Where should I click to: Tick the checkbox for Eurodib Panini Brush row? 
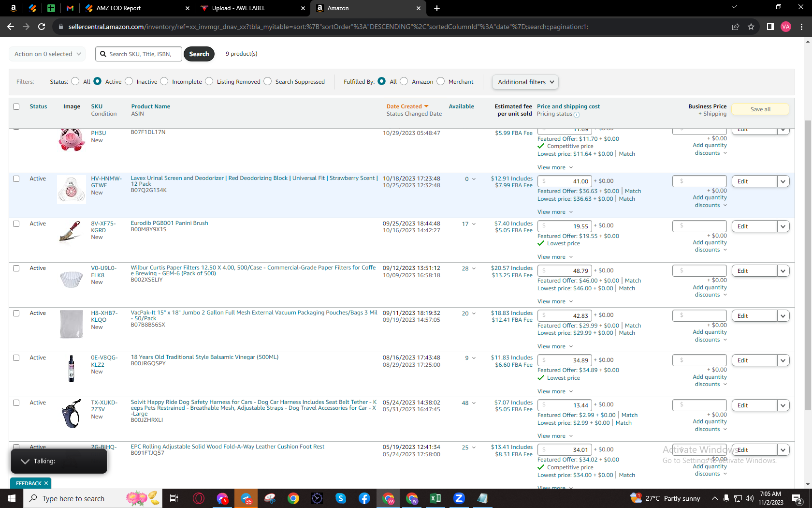16,224
